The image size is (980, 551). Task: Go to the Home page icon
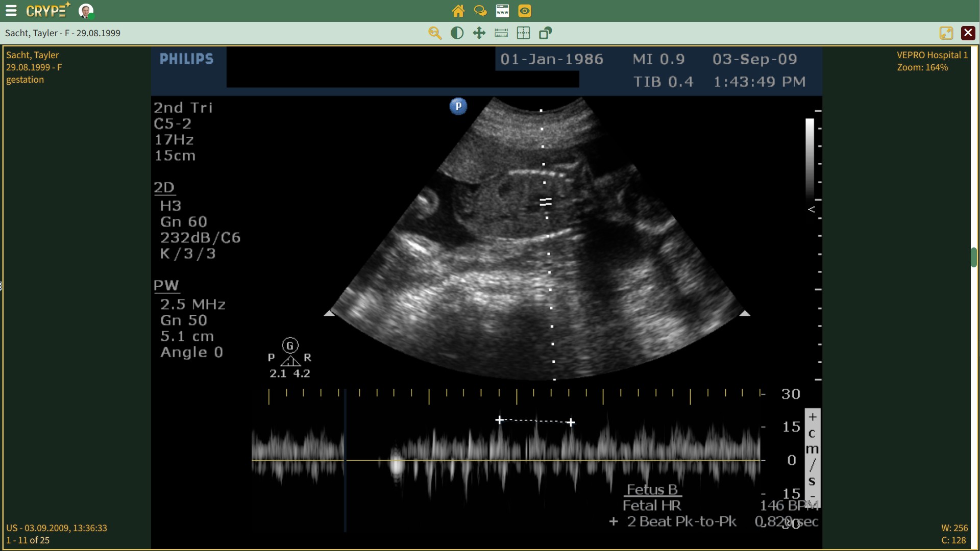458,11
